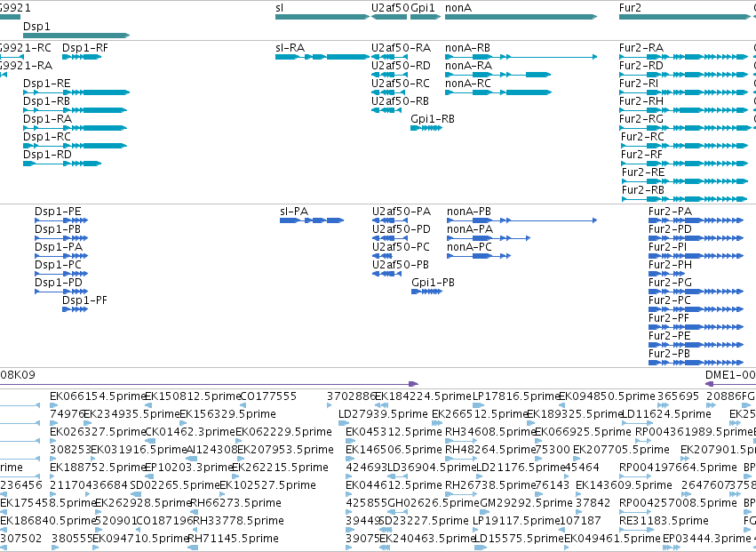This screenshot has height=552, width=756.
Task: Click the Dsp1-RE transcript
Action: [x=76, y=92]
